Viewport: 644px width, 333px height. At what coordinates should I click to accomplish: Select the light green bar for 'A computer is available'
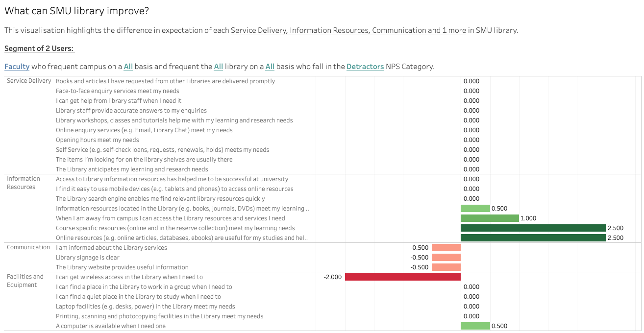point(475,326)
